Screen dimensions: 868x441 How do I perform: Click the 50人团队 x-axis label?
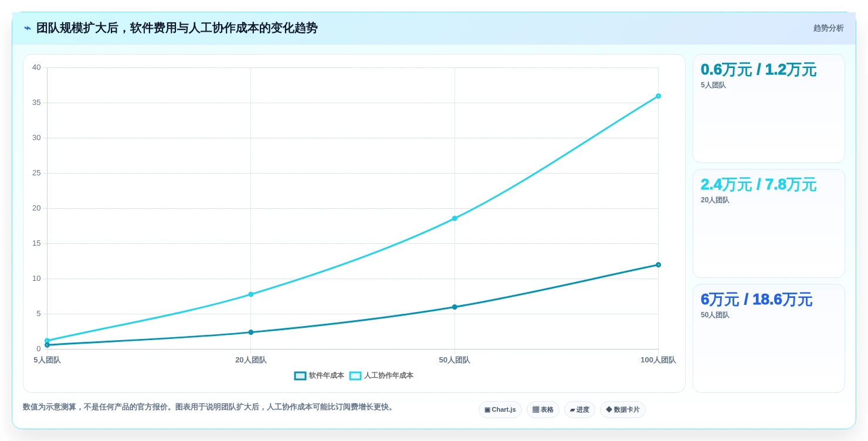click(x=455, y=360)
